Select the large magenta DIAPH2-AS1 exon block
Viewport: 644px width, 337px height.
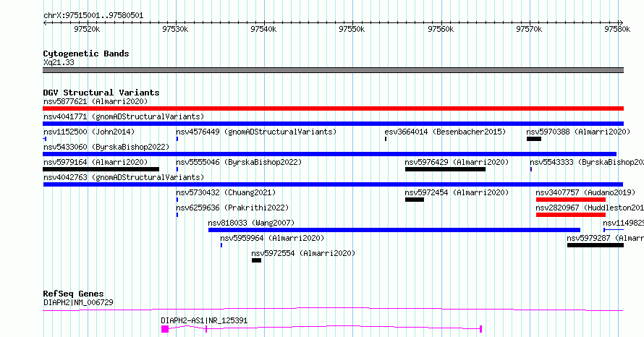(x=165, y=329)
